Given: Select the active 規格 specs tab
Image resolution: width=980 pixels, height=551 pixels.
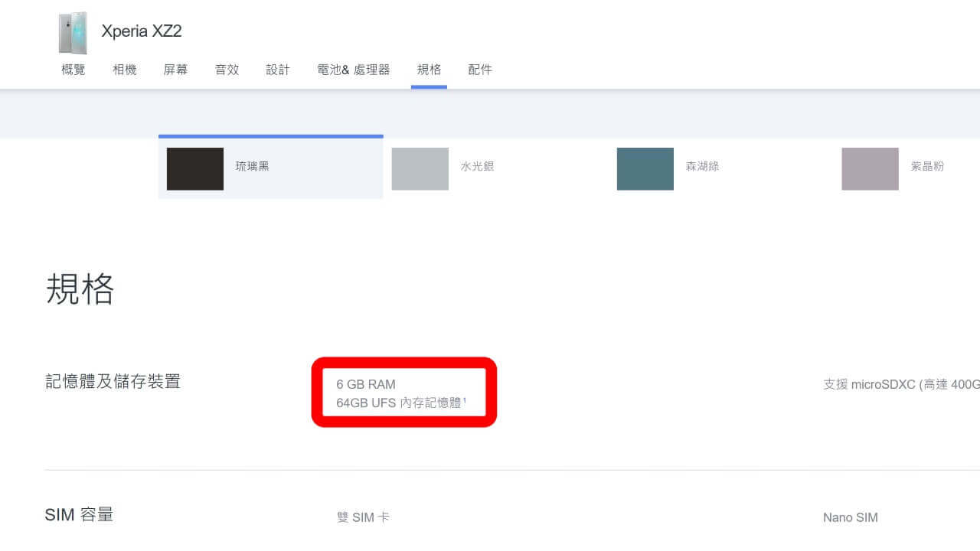Looking at the screenshot, I should [429, 70].
